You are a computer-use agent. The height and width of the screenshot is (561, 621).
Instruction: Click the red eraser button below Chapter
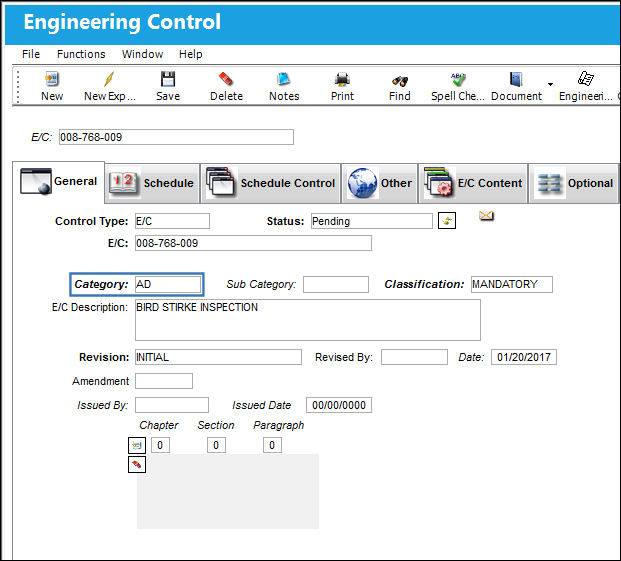(137, 464)
